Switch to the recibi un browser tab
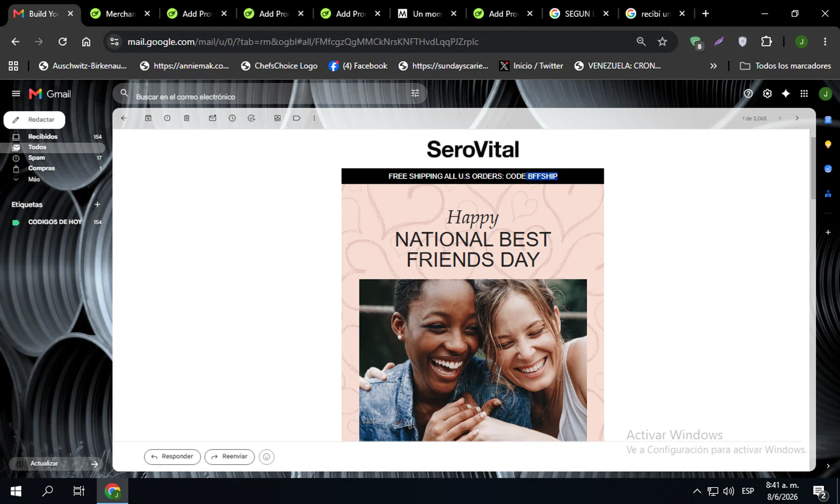Viewport: 840px width, 504px height. pos(656,13)
